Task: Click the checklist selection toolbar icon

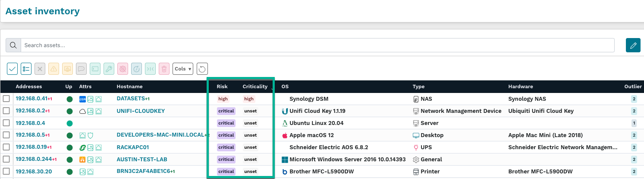Action: pos(26,68)
